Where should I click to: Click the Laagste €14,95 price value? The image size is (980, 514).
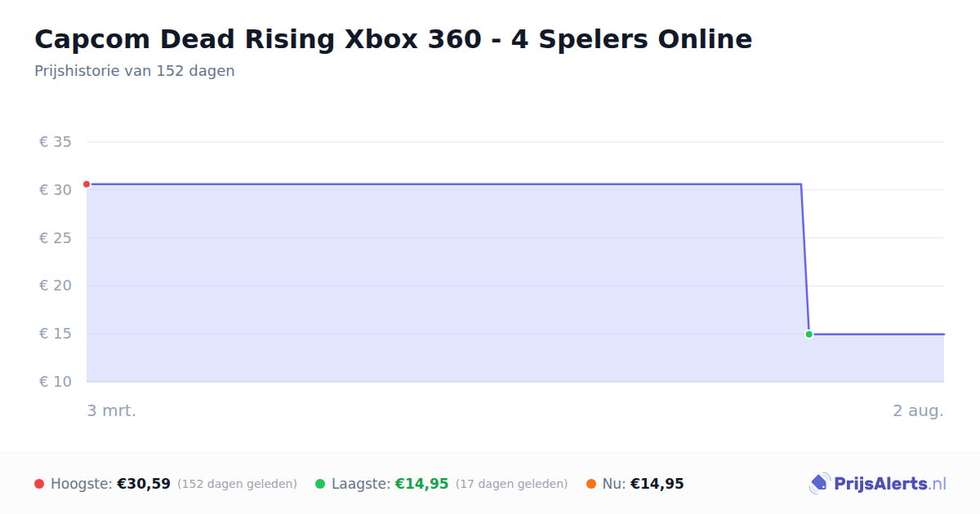(422, 484)
